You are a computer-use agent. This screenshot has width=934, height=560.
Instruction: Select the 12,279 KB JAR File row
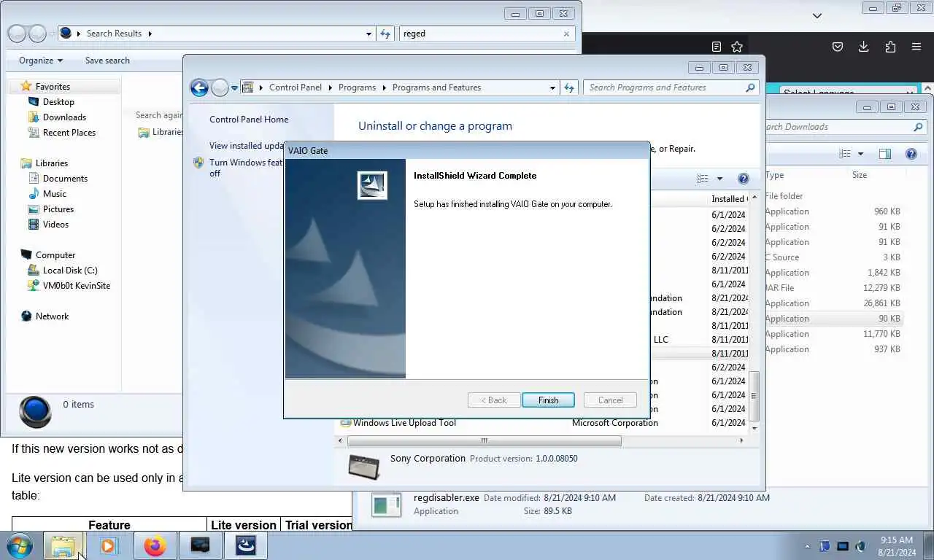(x=833, y=288)
